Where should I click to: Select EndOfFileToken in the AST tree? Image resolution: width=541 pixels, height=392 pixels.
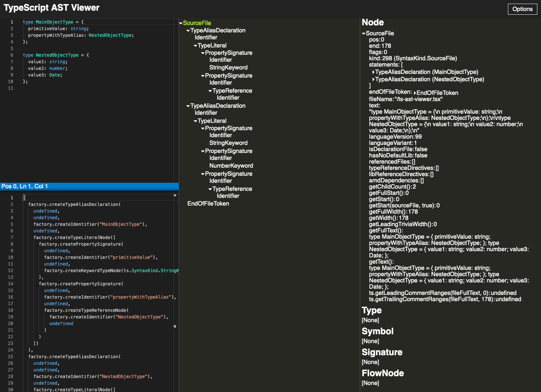pos(208,204)
